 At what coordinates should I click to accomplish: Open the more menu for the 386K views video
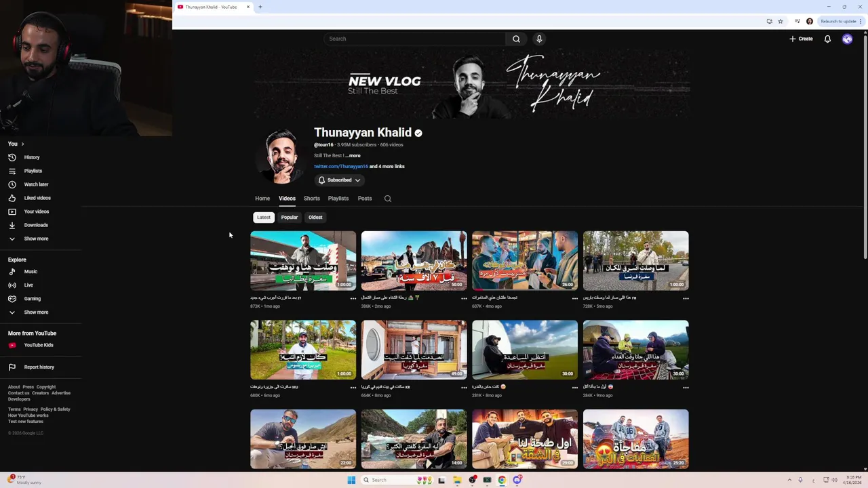(x=464, y=298)
